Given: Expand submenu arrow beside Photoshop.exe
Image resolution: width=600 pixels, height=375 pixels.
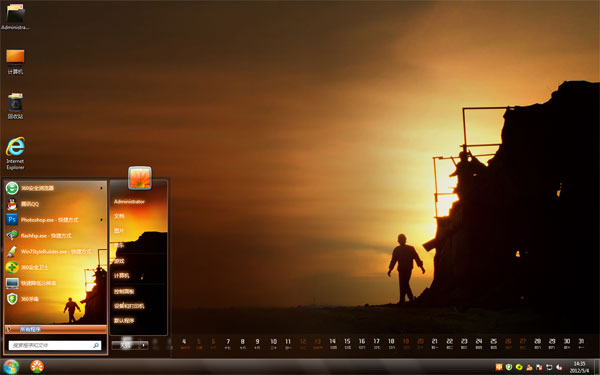Looking at the screenshot, I should point(101,220).
